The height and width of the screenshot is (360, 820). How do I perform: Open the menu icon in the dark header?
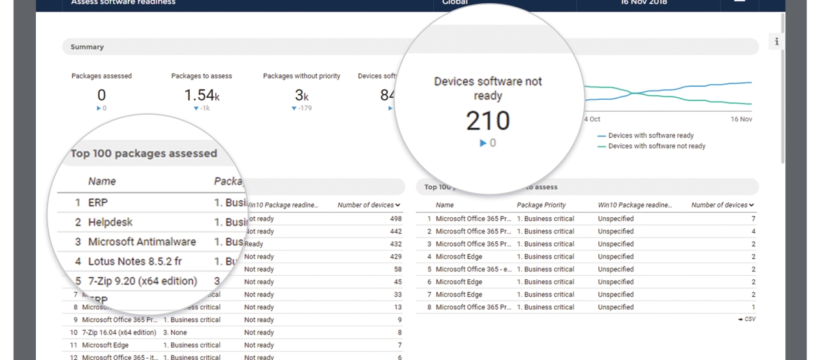(x=739, y=2)
